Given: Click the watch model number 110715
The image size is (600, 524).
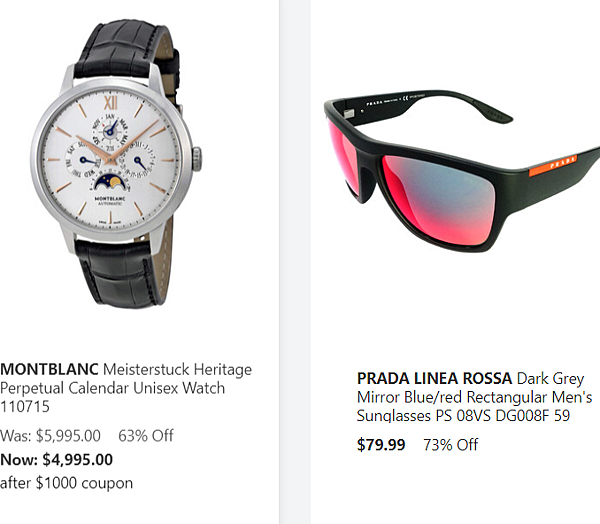Looking at the screenshot, I should pos(25,406).
